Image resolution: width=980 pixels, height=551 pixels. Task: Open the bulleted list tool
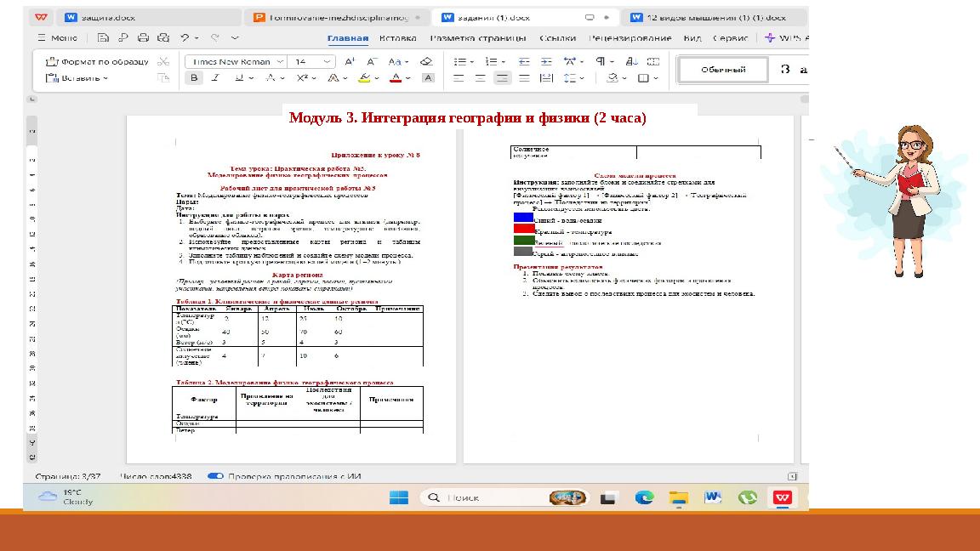pyautogui.click(x=459, y=61)
